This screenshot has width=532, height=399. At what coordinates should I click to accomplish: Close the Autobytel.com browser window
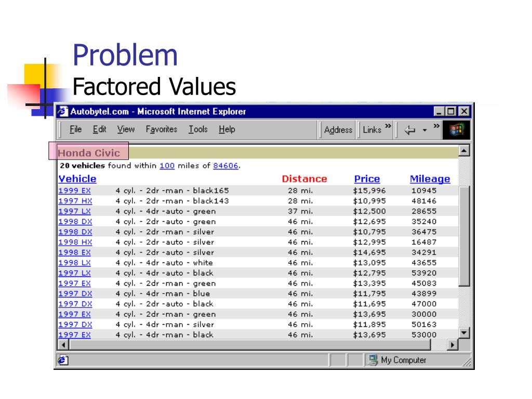click(464, 111)
